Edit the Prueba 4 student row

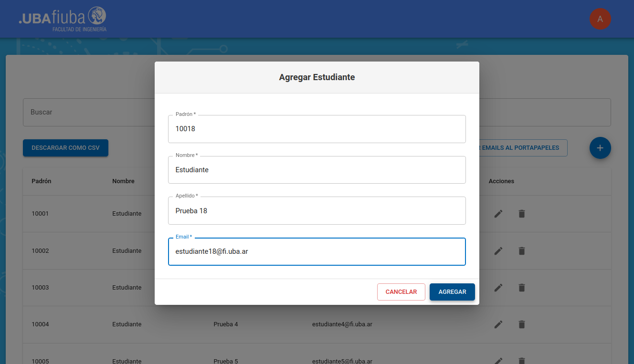click(498, 324)
